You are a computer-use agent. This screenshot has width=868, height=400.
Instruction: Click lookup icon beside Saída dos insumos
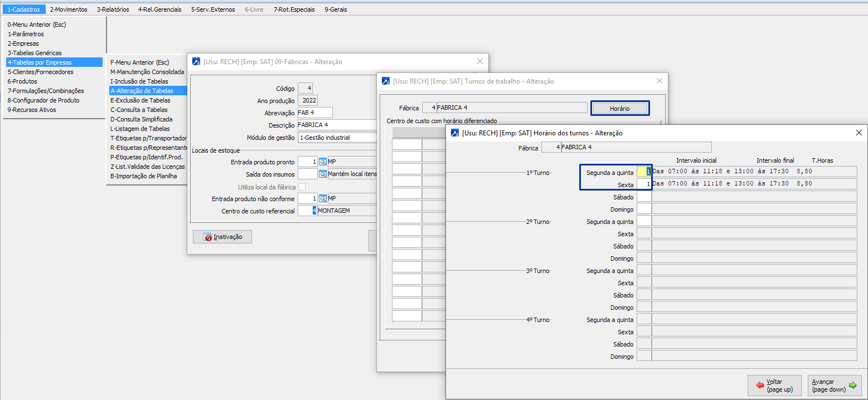click(x=322, y=174)
